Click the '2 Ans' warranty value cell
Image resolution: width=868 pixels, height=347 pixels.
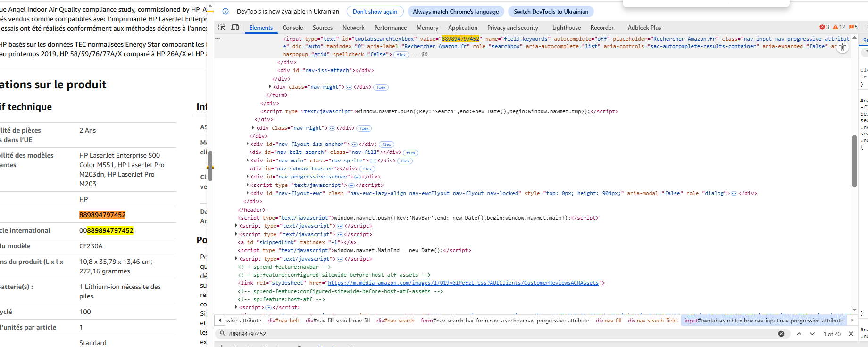pyautogui.click(x=88, y=130)
